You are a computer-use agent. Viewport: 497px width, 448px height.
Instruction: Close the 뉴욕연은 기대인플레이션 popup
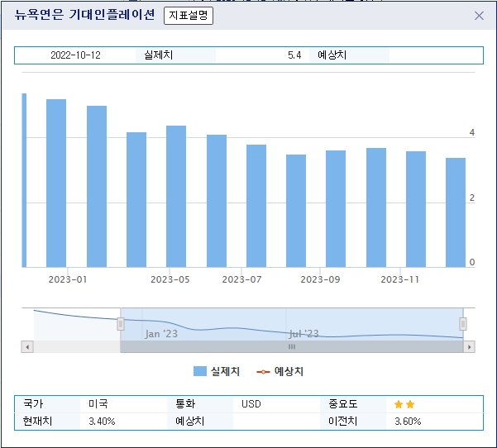[479, 16]
